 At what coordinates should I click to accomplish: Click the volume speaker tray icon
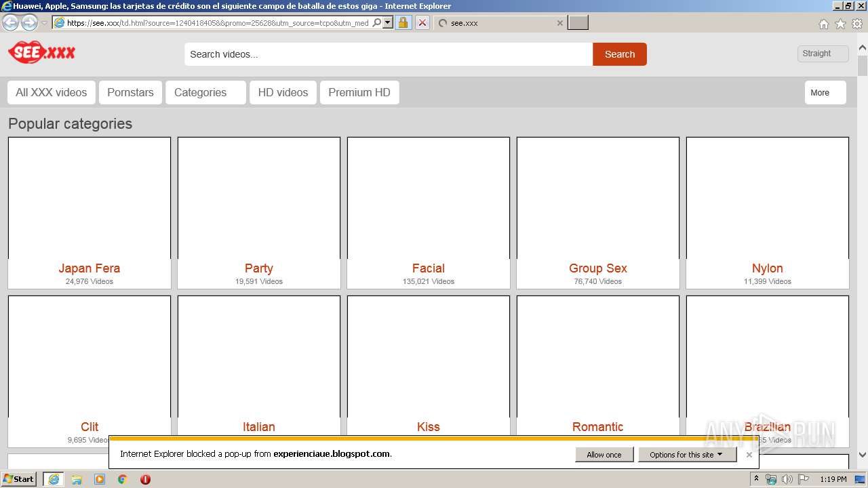coord(787,479)
